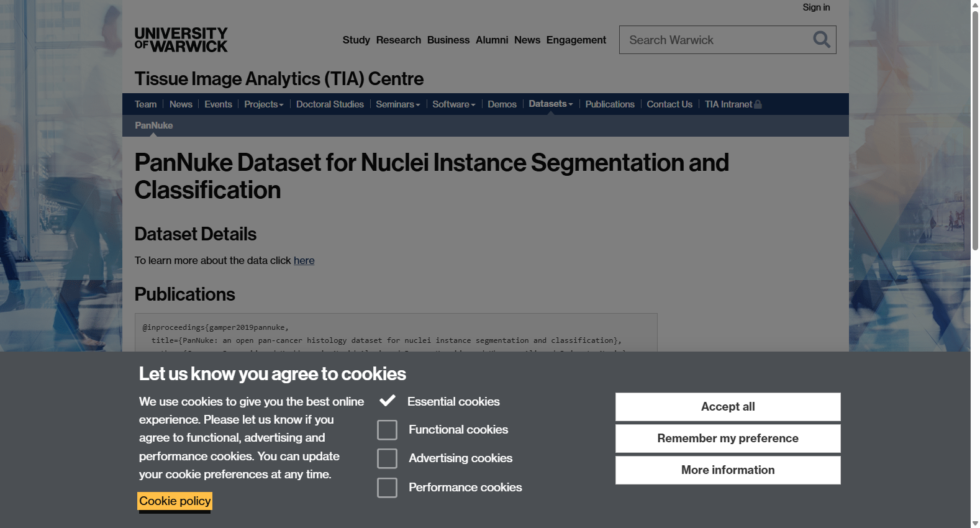Click the scrollbar down arrow
This screenshot has height=528, width=980.
(x=975, y=523)
